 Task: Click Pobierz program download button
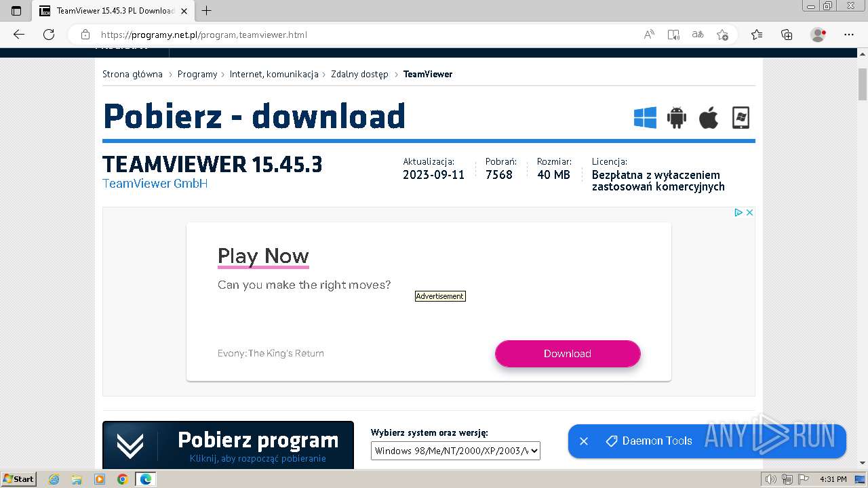pos(228,445)
